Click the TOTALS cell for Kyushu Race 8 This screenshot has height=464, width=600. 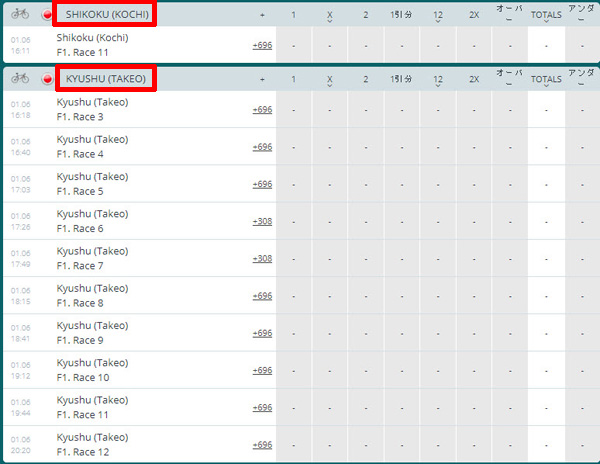[x=546, y=296]
